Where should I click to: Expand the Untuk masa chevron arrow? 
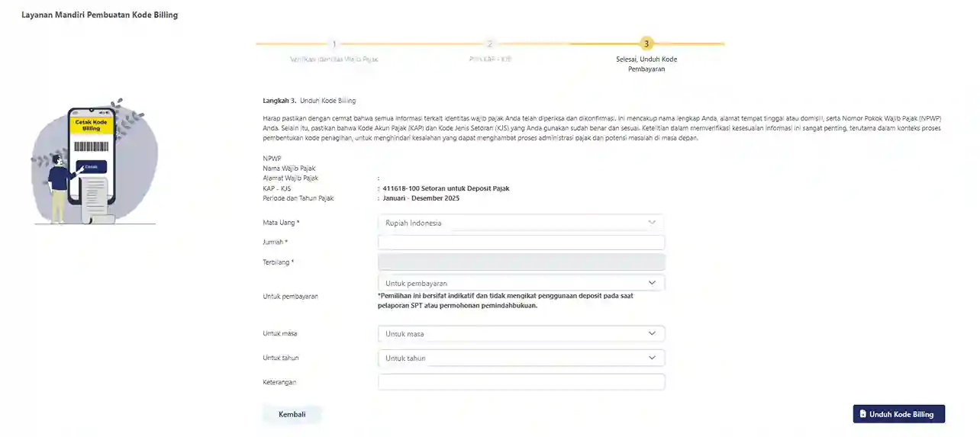coord(652,334)
